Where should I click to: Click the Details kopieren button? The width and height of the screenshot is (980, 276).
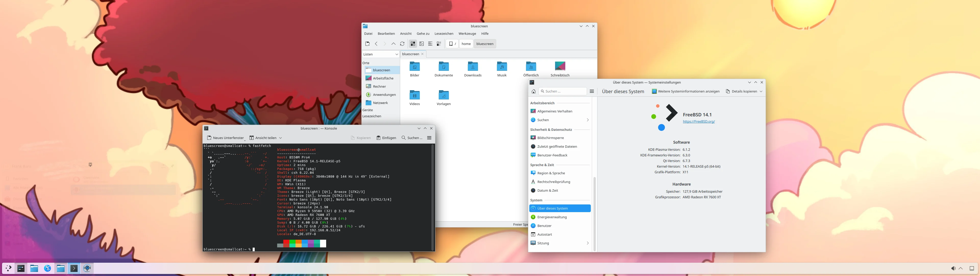[x=741, y=91]
